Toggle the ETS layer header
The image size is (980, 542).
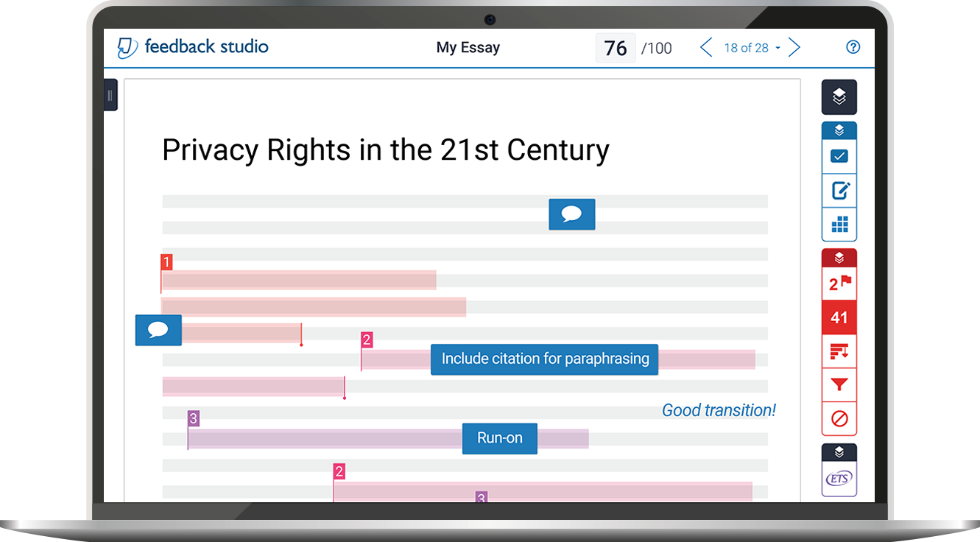[839, 453]
